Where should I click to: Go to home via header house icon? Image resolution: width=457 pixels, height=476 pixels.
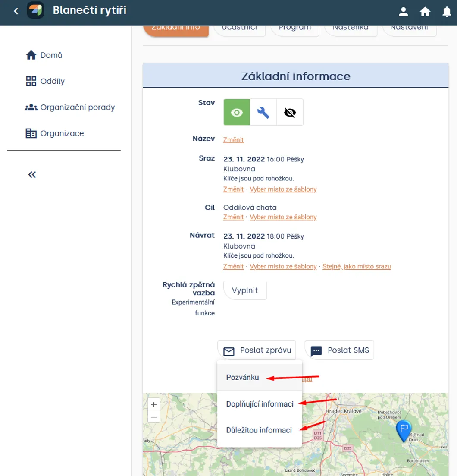point(425,12)
